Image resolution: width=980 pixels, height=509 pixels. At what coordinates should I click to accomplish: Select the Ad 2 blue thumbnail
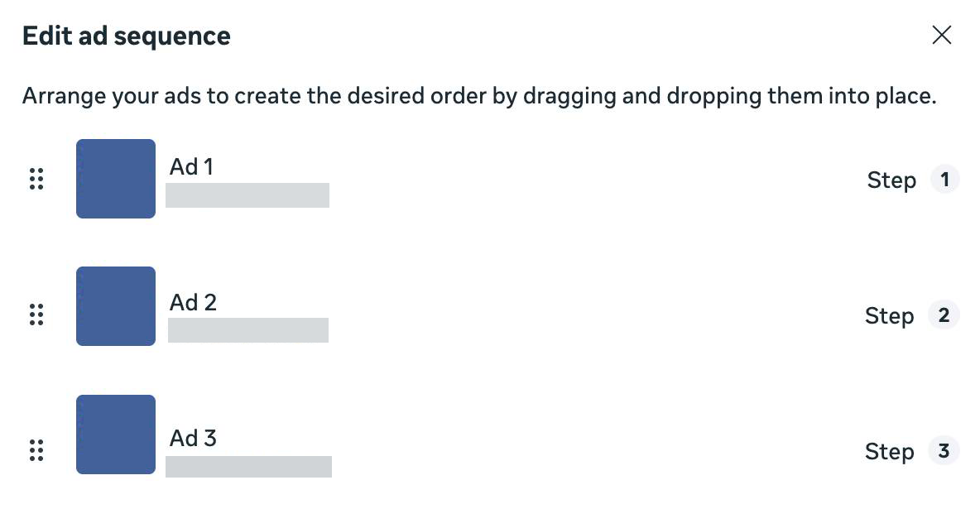[116, 306]
